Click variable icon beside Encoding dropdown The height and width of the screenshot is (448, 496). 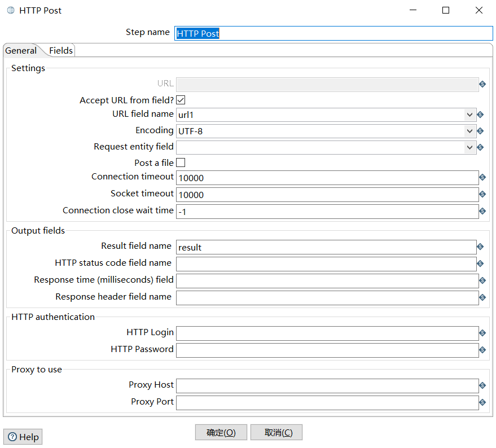pos(480,131)
